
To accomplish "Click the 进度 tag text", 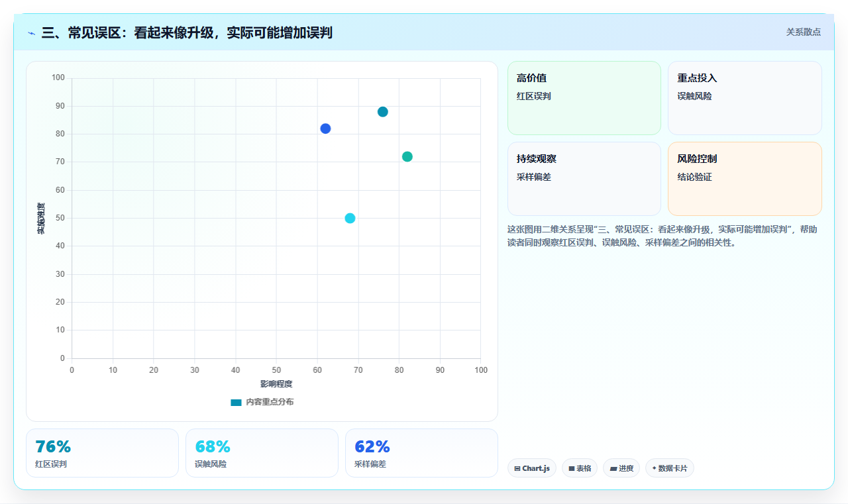I will (626, 468).
